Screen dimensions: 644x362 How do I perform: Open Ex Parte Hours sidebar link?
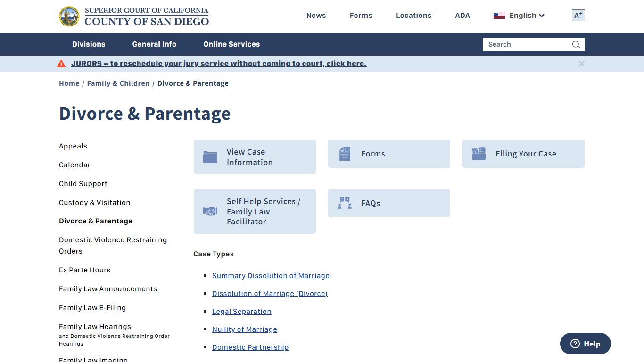85,270
